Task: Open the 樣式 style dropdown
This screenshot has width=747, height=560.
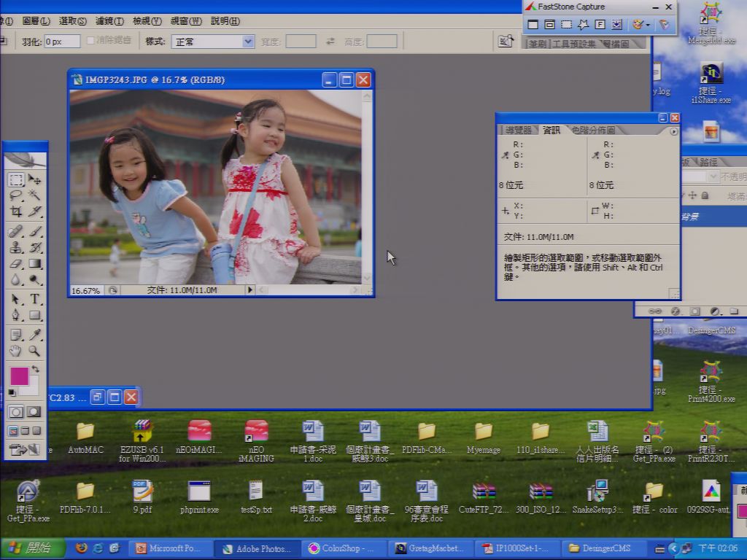Action: (x=212, y=42)
